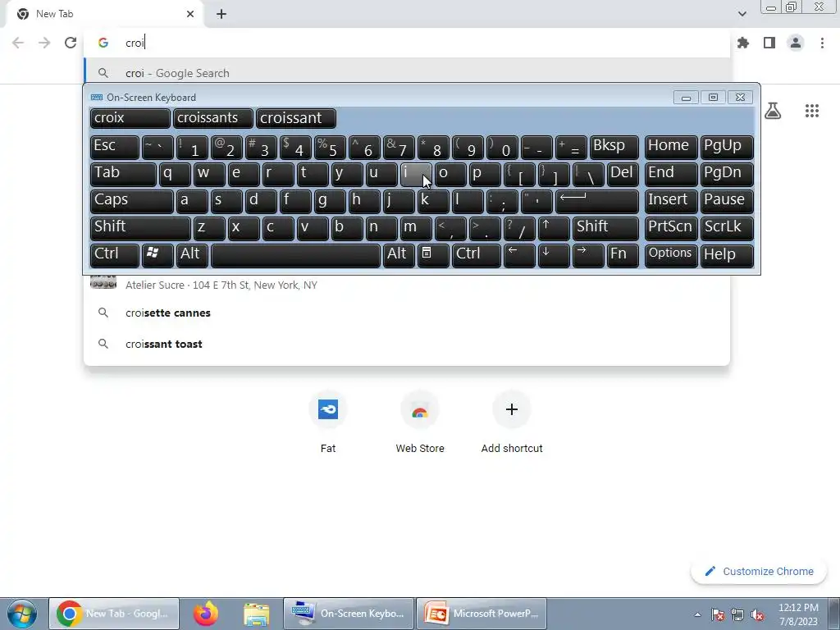Screen dimensions: 840x630
Task: Toggle the ScrLk key
Action: pyautogui.click(x=727, y=228)
